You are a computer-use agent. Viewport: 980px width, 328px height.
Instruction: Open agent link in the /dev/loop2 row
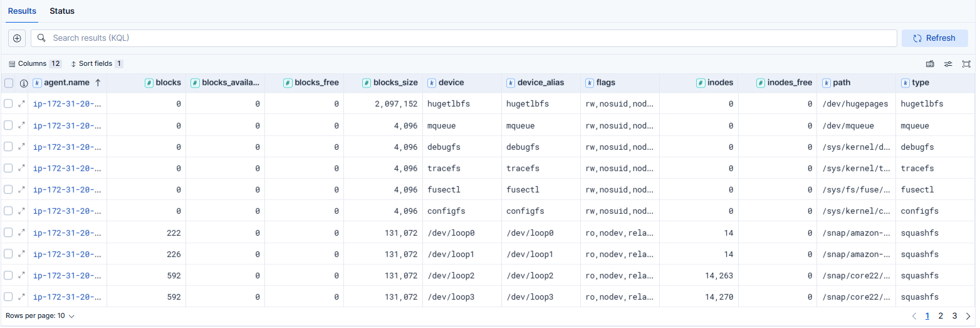tap(67, 275)
